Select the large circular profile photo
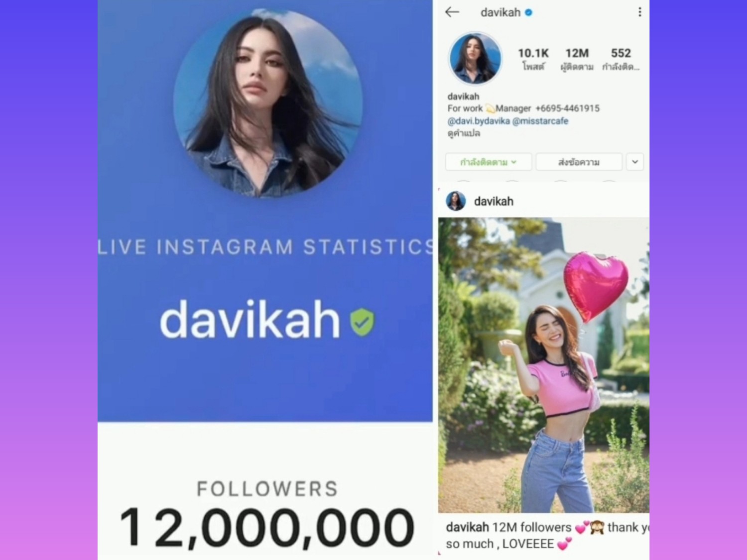747x560 pixels. click(268, 103)
